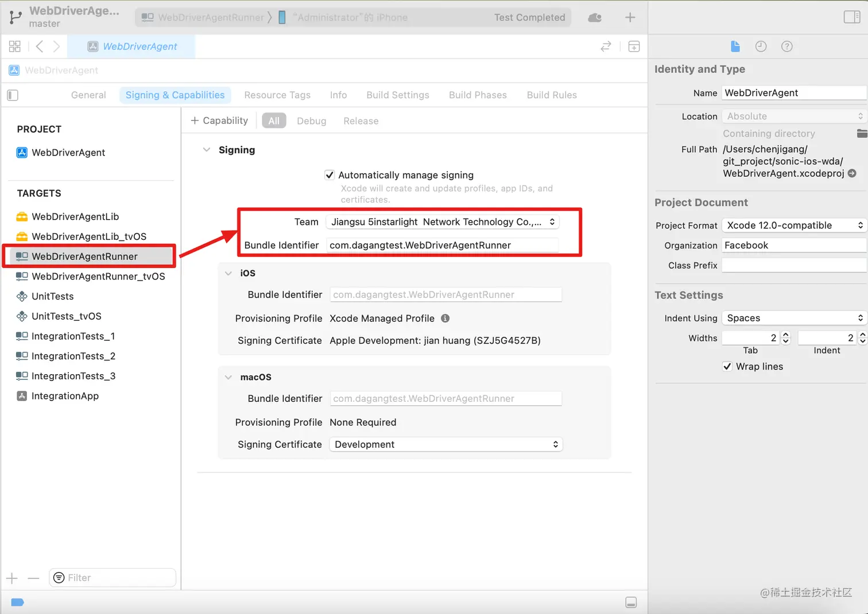Switch to the Resource Tags tab
This screenshot has width=868, height=614.
pyautogui.click(x=277, y=95)
